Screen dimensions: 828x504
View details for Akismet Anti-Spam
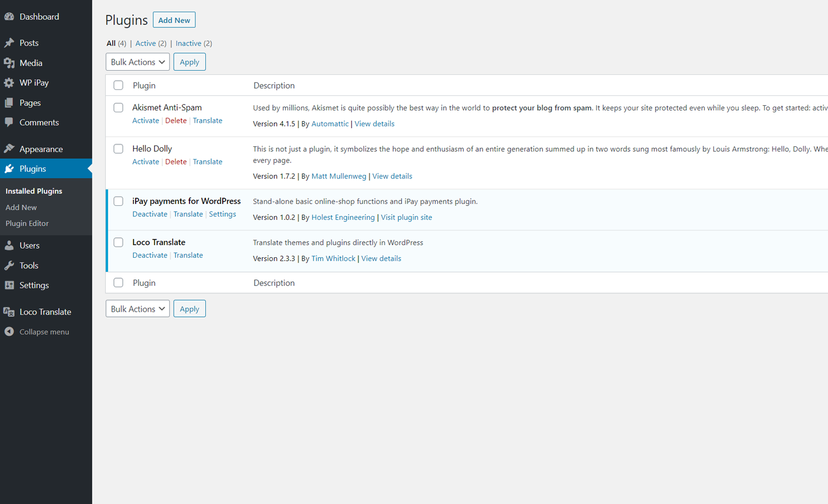375,124
